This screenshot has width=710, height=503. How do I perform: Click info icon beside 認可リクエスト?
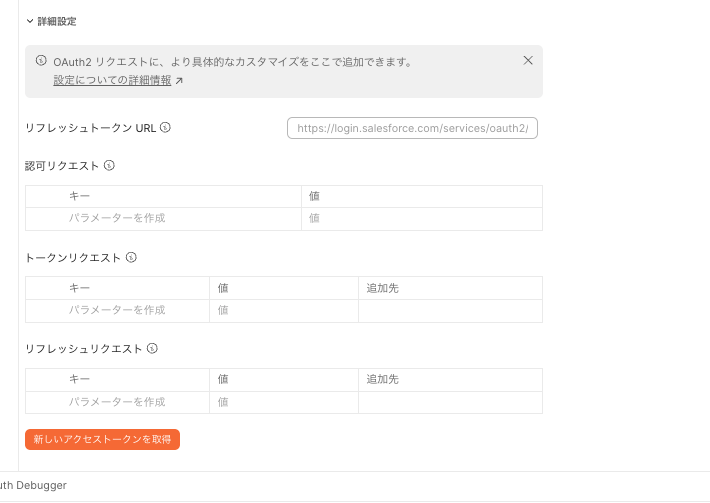tap(109, 166)
